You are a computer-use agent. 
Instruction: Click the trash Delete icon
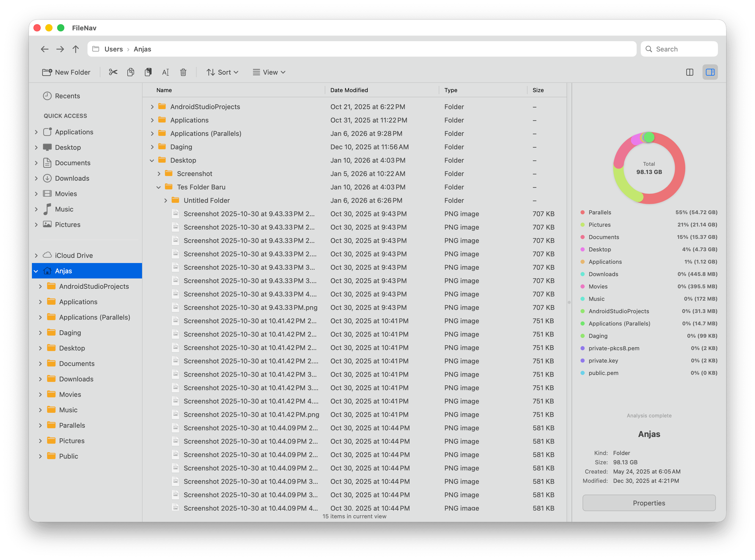[x=183, y=72]
